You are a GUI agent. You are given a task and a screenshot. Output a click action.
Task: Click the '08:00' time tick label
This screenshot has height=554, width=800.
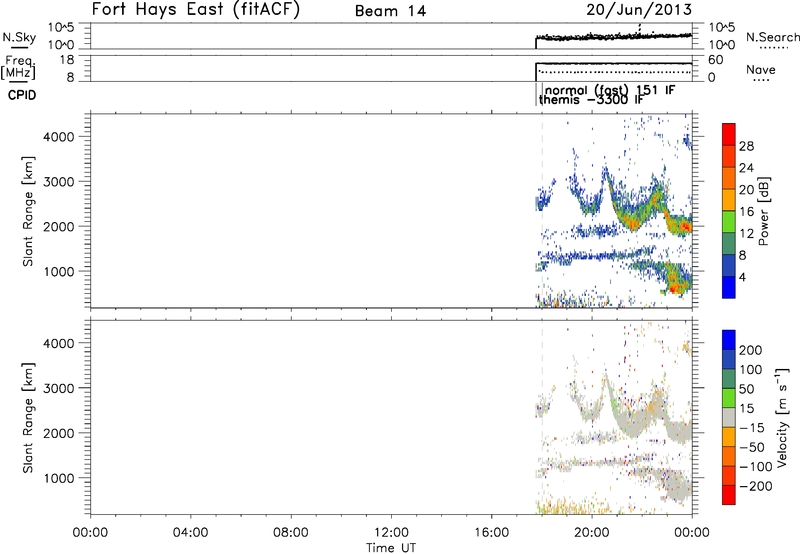pos(290,533)
